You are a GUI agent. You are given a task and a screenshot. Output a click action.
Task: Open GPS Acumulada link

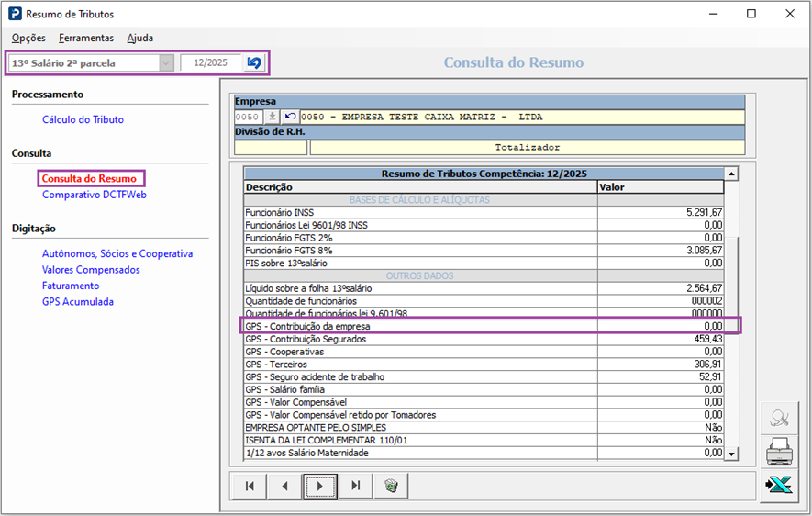(78, 302)
